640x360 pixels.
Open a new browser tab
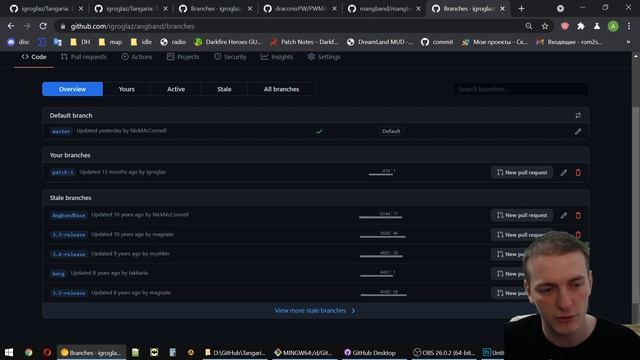[x=521, y=9]
